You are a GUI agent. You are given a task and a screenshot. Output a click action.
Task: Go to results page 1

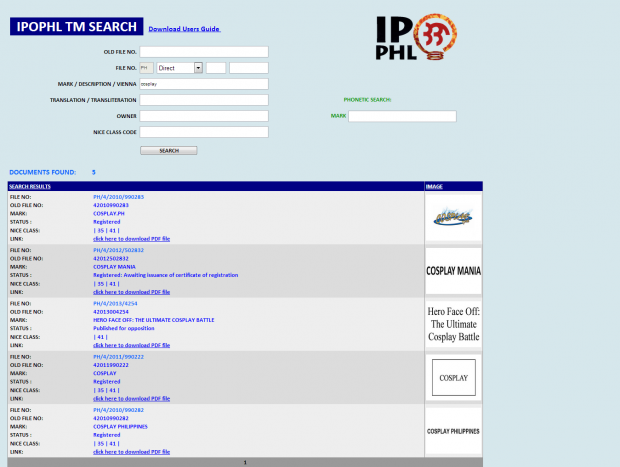(x=245, y=463)
